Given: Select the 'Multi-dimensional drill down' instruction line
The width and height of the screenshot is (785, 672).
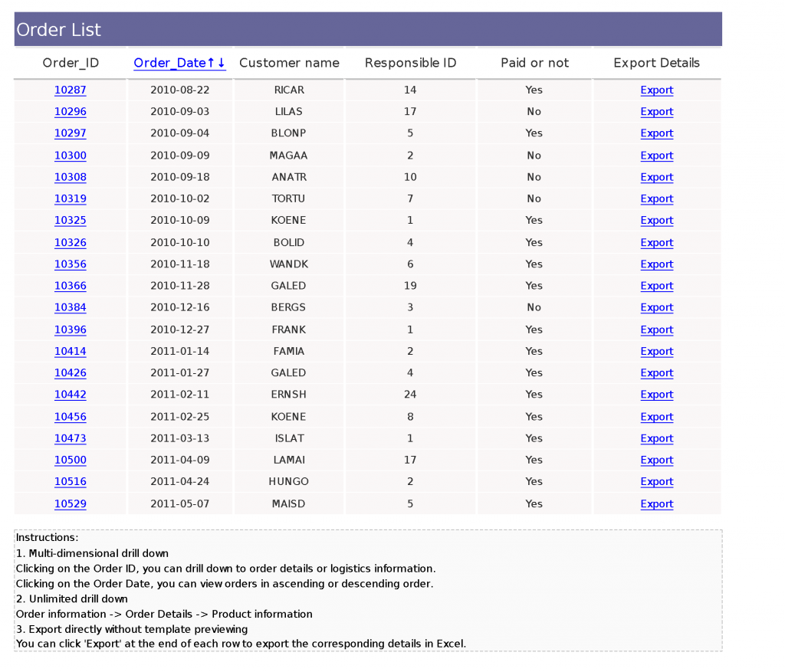Looking at the screenshot, I should (x=92, y=553).
